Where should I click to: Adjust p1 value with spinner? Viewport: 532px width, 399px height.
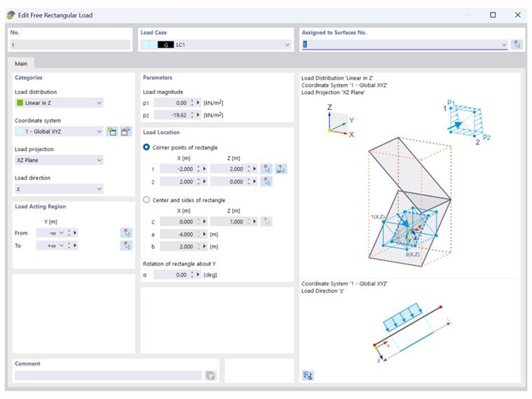click(x=192, y=103)
